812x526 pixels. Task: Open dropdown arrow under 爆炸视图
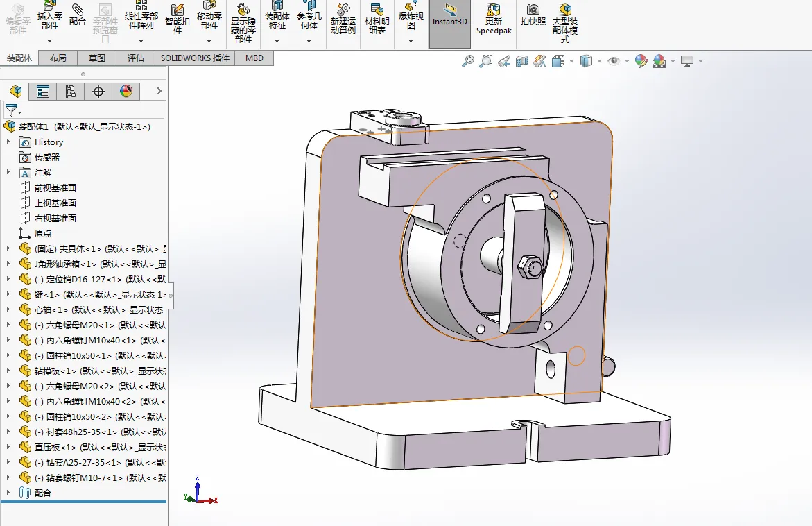click(411, 41)
